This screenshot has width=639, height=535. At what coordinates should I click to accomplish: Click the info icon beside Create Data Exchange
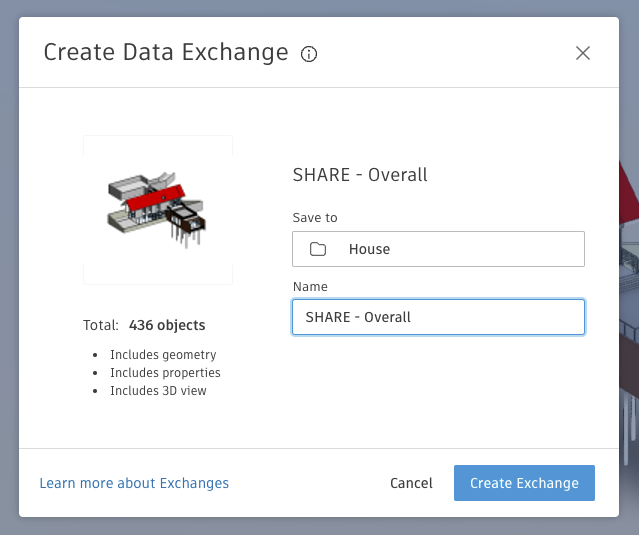tap(309, 54)
